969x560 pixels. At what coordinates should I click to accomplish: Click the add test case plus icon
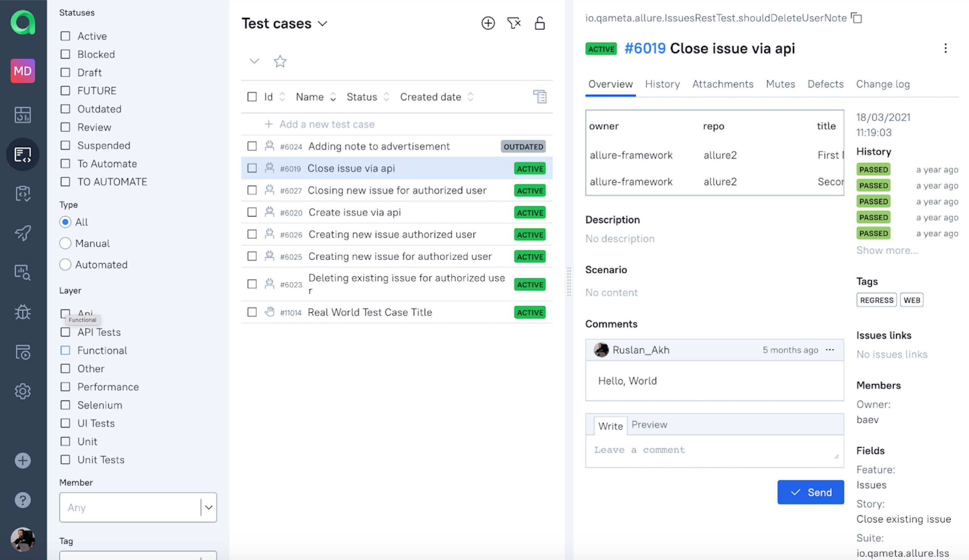click(488, 23)
